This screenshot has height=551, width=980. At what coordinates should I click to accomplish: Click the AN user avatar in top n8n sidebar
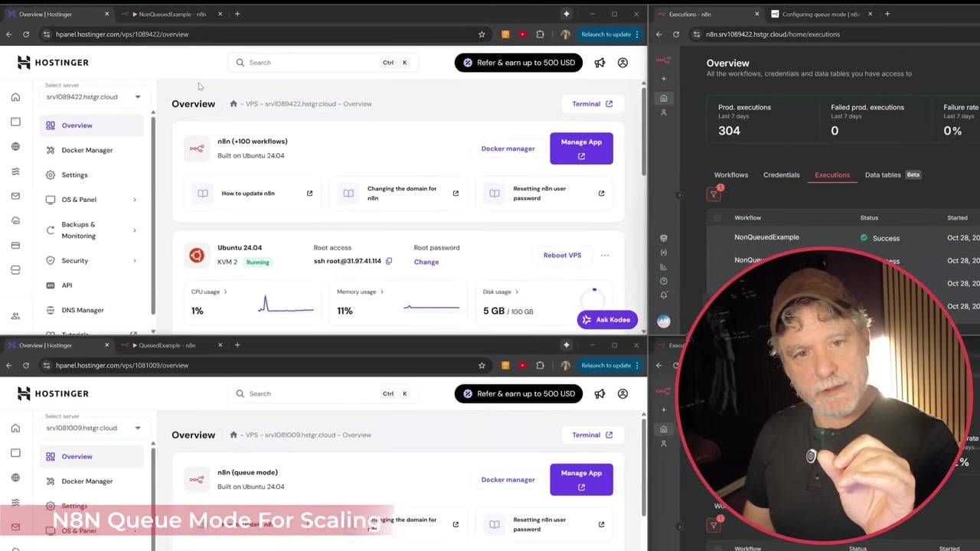(664, 321)
